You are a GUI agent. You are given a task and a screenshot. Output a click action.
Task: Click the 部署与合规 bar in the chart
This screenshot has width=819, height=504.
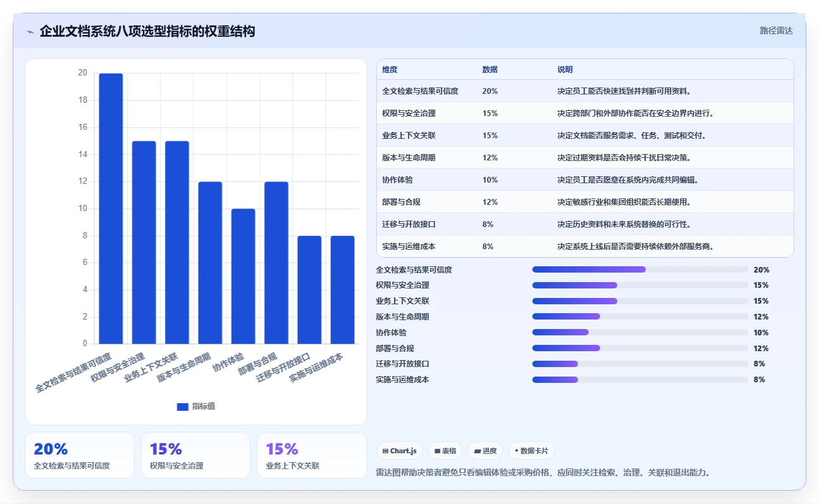[276, 263]
